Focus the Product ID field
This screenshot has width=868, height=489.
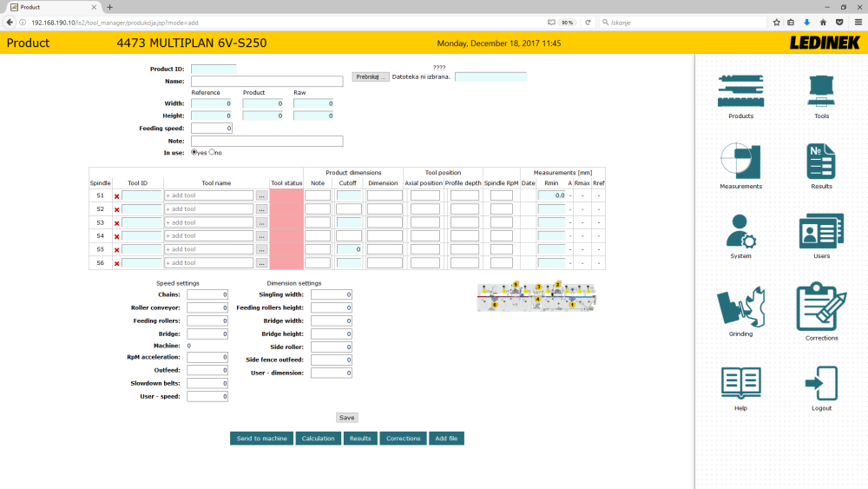214,69
